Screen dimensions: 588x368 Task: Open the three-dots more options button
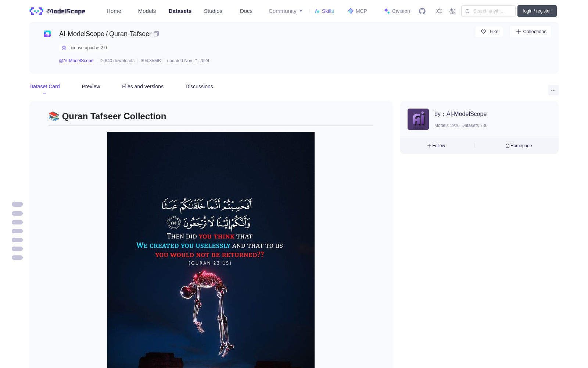click(553, 90)
